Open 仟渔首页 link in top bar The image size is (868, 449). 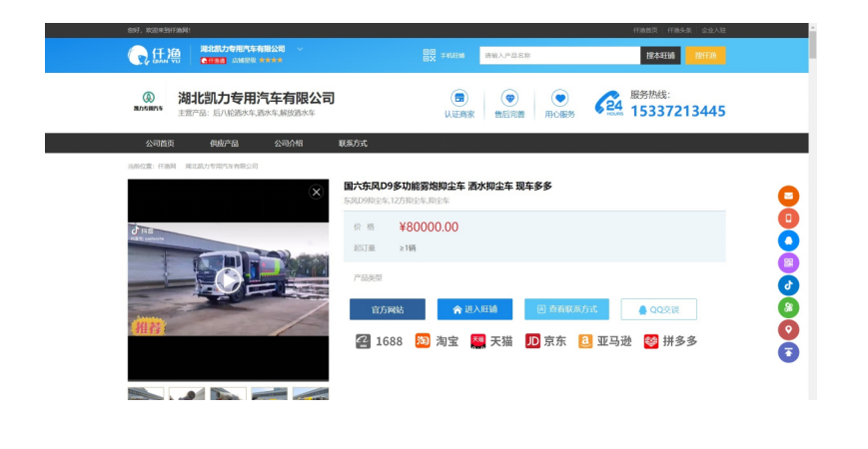tap(645, 30)
